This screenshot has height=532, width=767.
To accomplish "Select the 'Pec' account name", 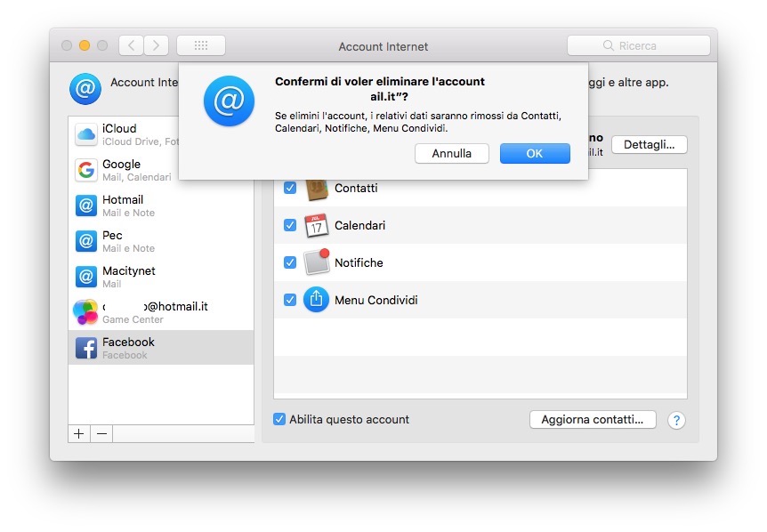I will click(x=112, y=235).
